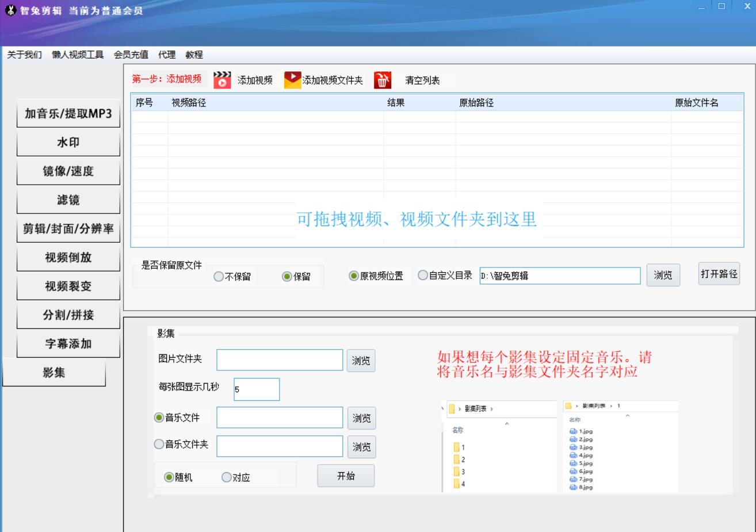Click the red trash 清空列表 icon
The height and width of the screenshot is (532, 756).
pyautogui.click(x=383, y=80)
